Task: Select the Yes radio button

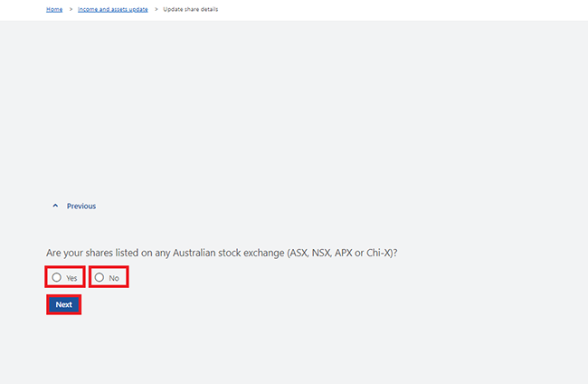Action: tap(57, 277)
